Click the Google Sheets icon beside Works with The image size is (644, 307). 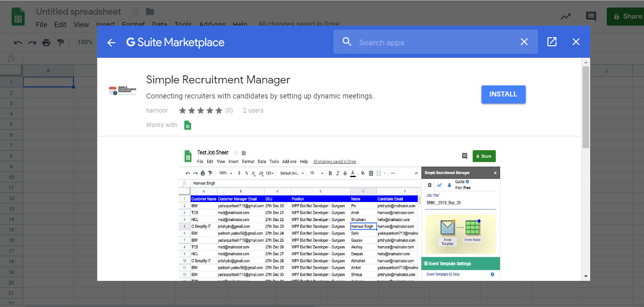[188, 125]
